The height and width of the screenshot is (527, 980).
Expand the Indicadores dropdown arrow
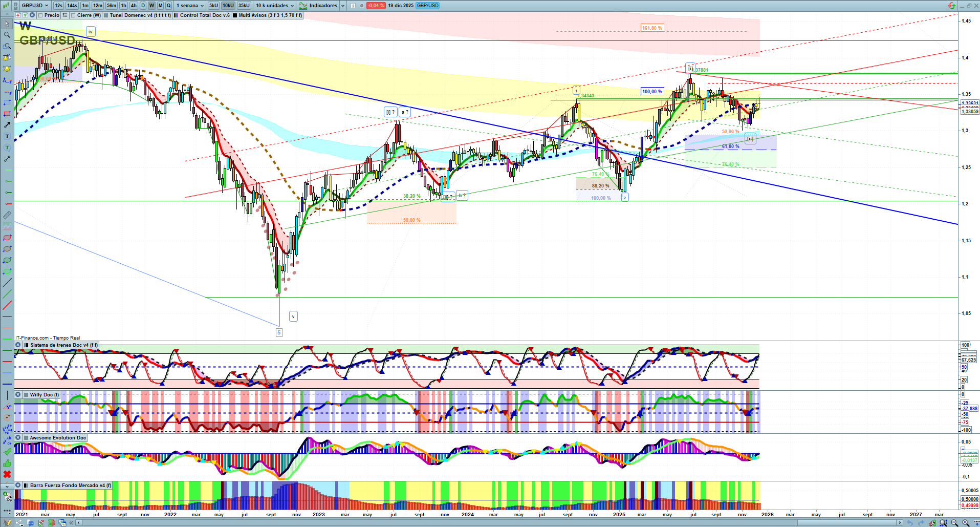tap(343, 6)
